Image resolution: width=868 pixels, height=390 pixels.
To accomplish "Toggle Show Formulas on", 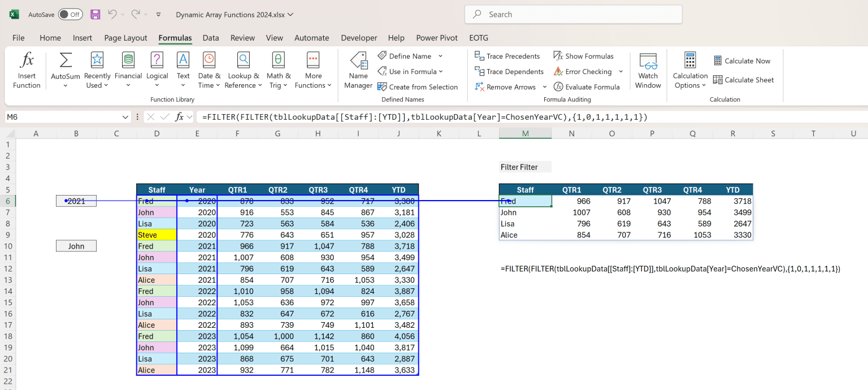I will [x=584, y=55].
